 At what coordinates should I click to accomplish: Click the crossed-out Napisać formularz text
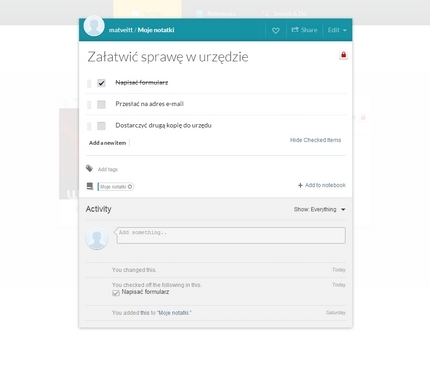(142, 82)
